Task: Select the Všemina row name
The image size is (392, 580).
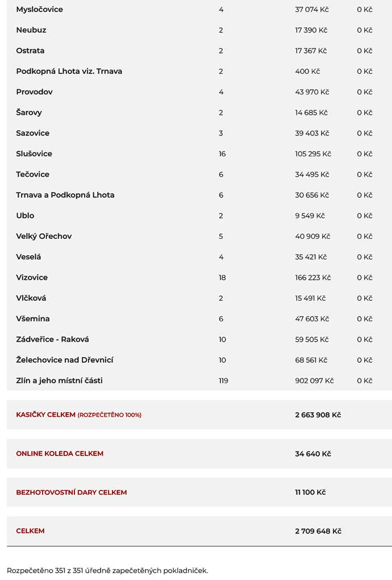Action: tap(32, 318)
